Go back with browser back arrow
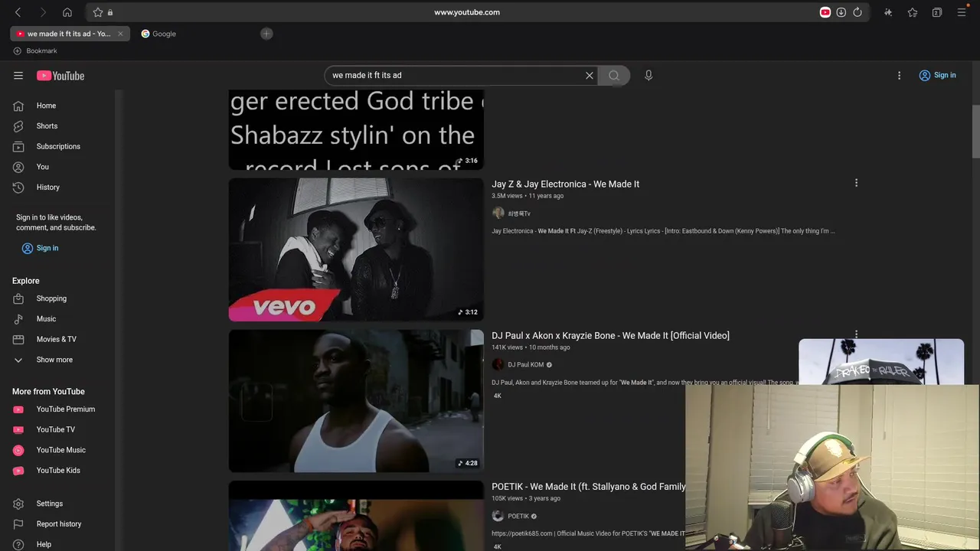The image size is (980, 551). [18, 12]
